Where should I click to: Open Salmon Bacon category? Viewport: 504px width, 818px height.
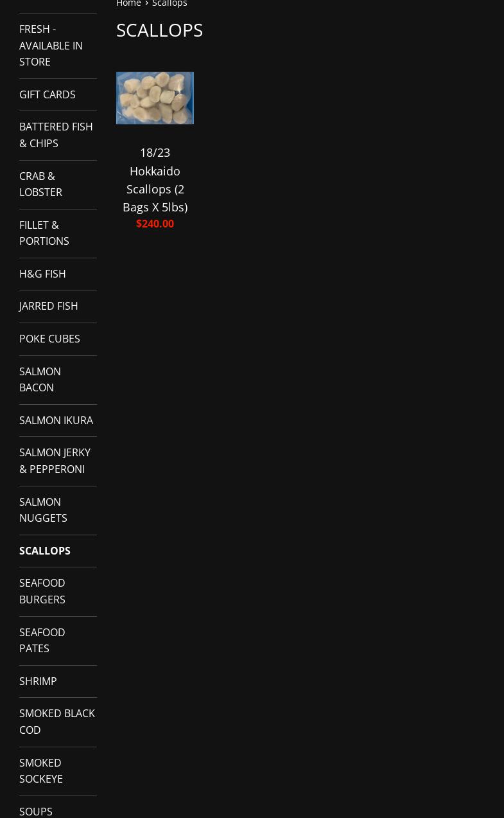pos(40,379)
